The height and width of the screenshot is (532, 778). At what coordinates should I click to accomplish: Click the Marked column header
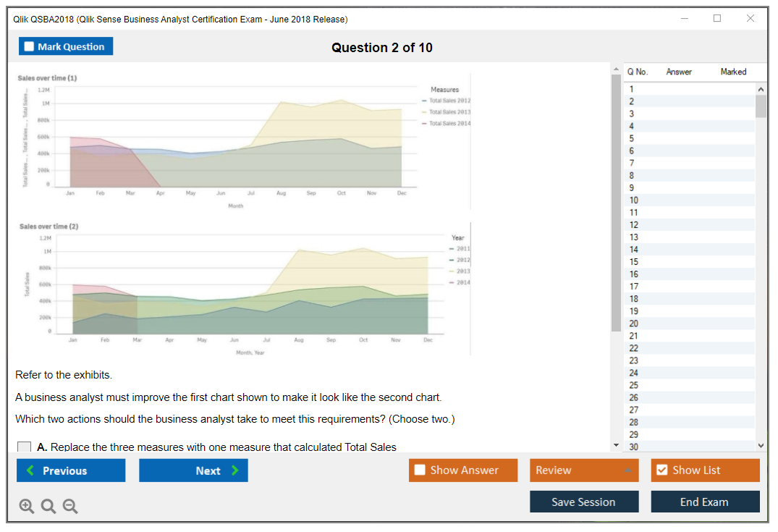733,72
